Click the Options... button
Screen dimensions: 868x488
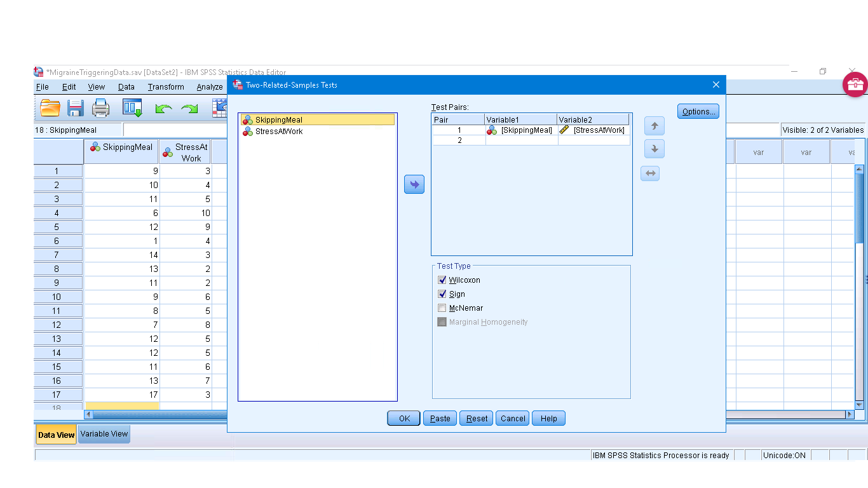[698, 111]
